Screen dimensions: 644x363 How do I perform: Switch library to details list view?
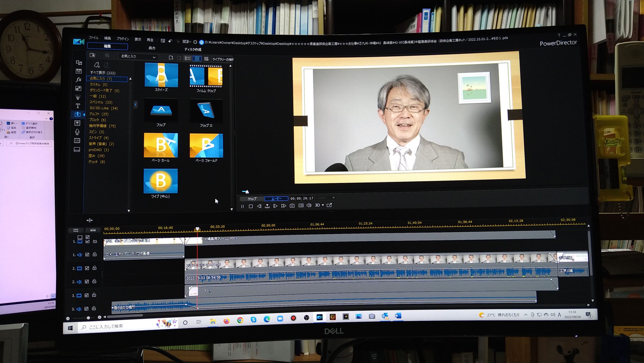point(188,58)
